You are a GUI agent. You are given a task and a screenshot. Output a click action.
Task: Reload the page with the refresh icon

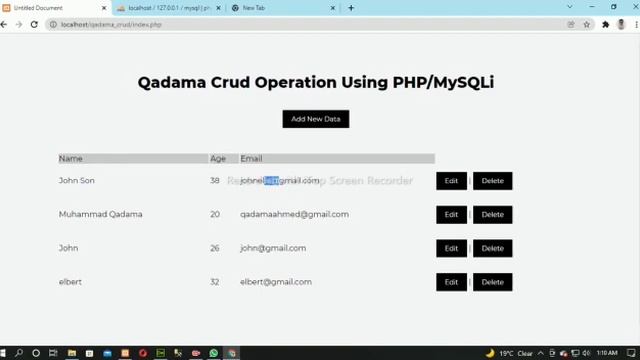(x=34, y=25)
